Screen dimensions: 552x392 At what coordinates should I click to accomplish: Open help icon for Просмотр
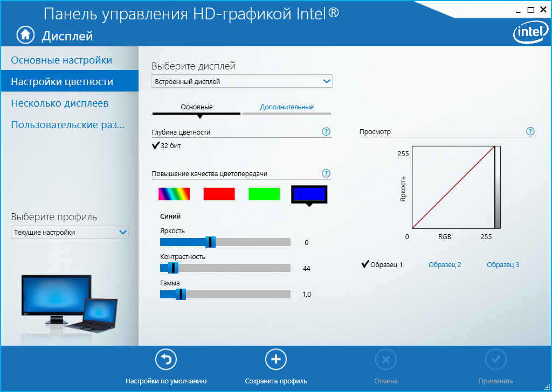pos(530,131)
